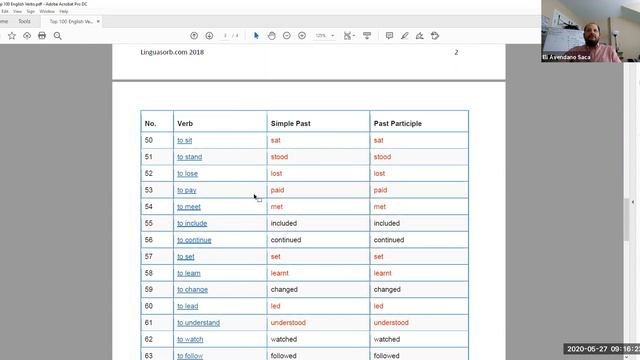The width and height of the screenshot is (640, 360).
Task: Follow the 'to stand' verb link
Action: (189, 157)
